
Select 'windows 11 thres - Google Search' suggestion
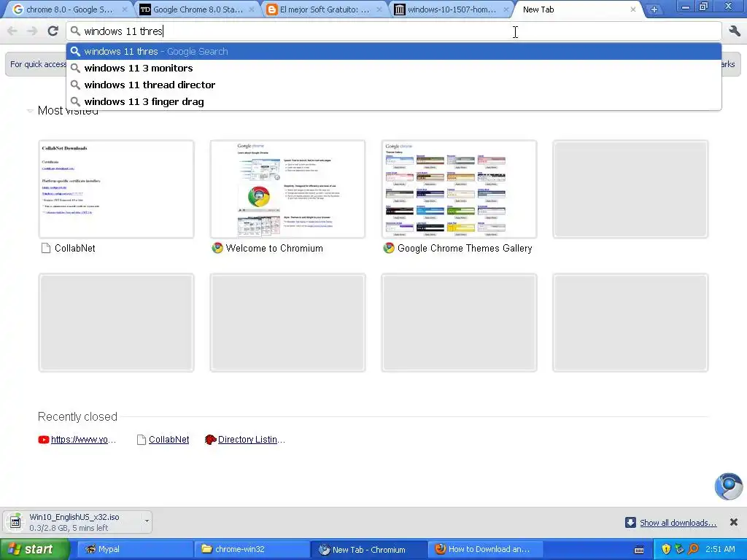[393, 52]
